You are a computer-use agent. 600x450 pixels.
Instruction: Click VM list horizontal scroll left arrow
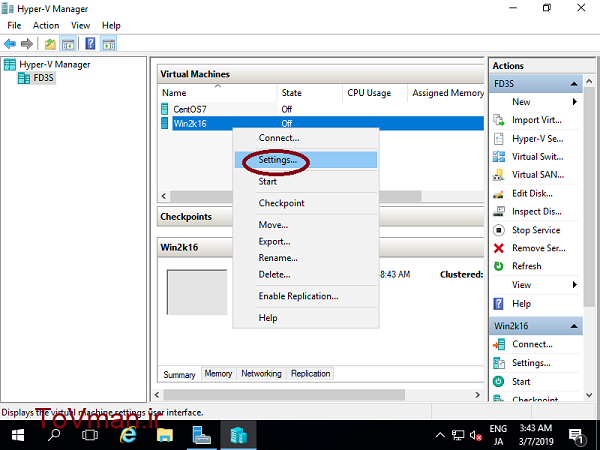164,196
